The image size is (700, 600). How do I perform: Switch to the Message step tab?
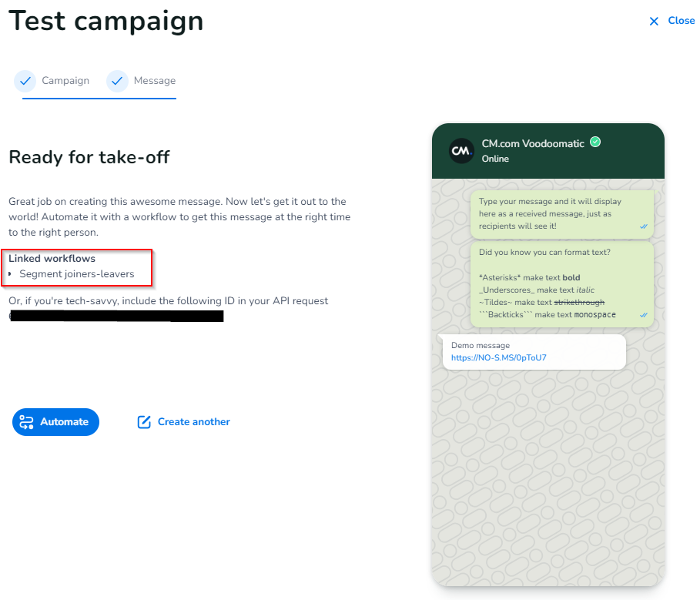click(155, 81)
